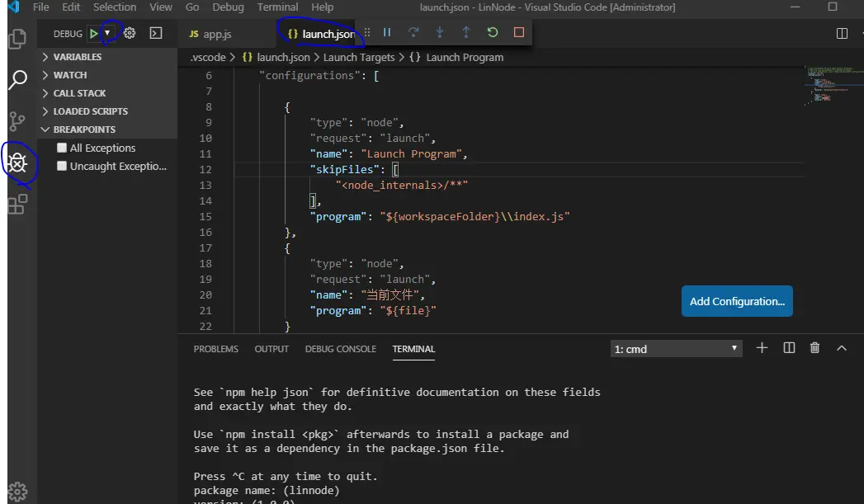Expand the VARIABLES section
Image resolution: width=864 pixels, height=504 pixels.
point(107,57)
